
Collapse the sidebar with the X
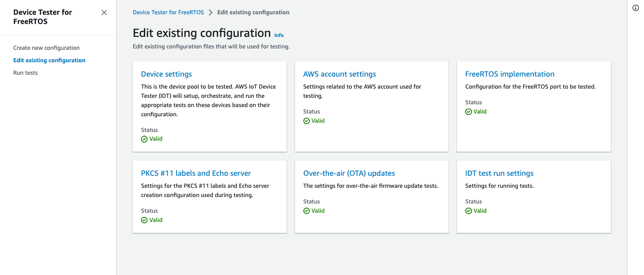click(104, 12)
